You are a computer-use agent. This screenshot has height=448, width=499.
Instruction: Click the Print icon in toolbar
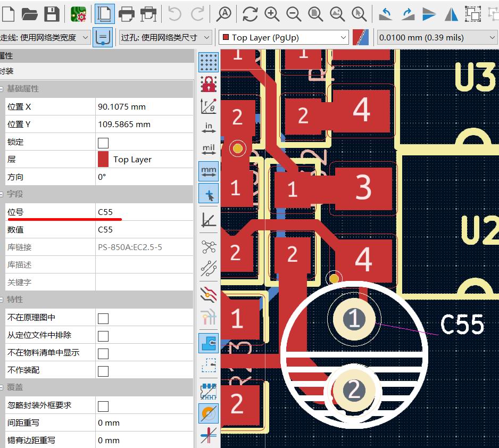click(127, 14)
